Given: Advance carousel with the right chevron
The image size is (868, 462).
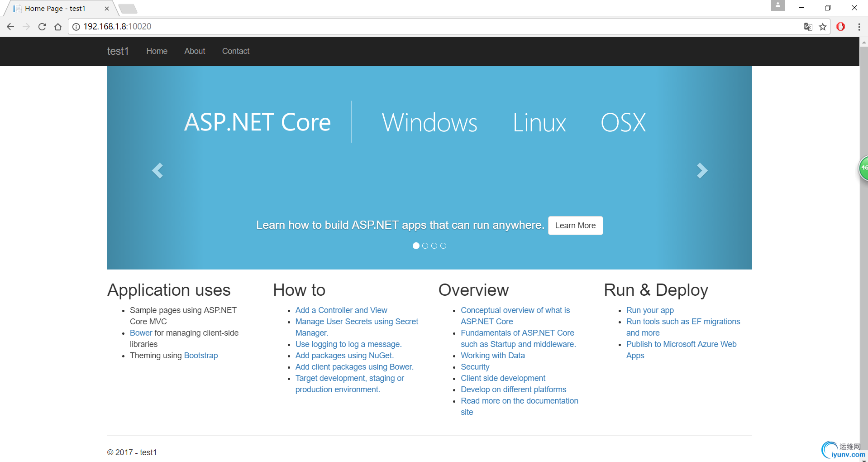Looking at the screenshot, I should [702, 171].
